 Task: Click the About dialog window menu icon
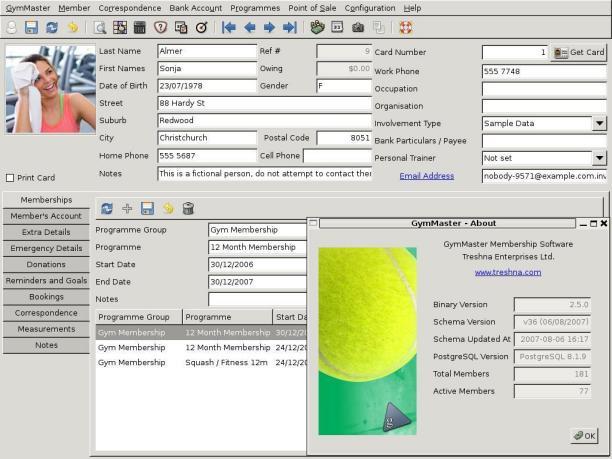point(313,223)
